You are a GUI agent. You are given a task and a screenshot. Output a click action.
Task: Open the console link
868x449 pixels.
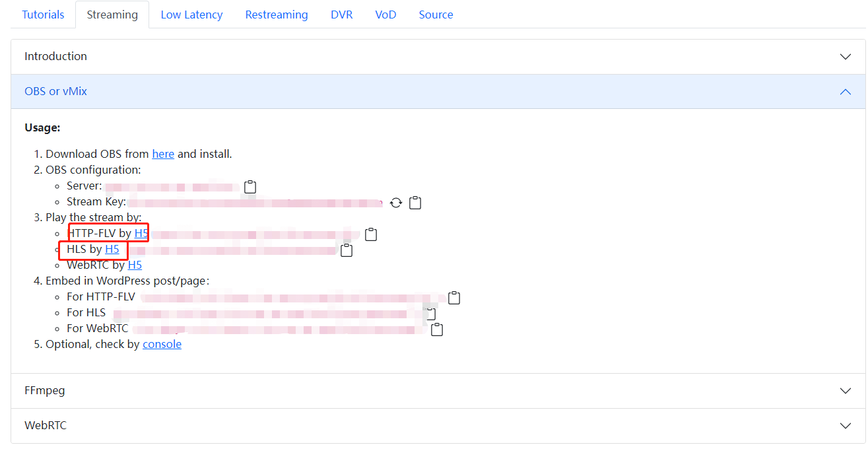(162, 344)
